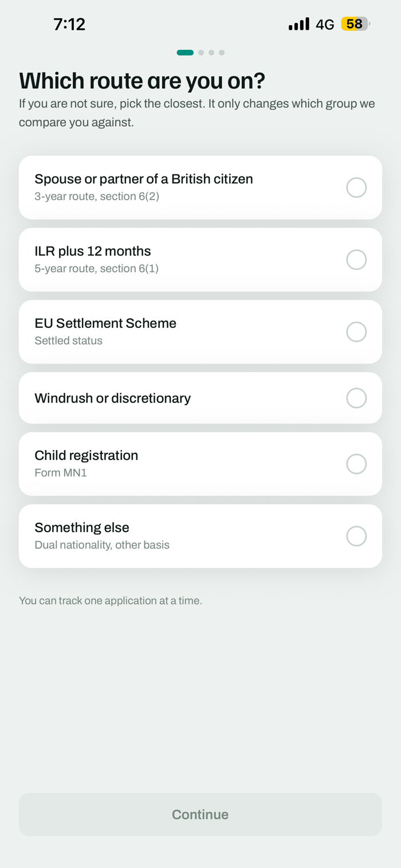Tap the 'Settled status' subtitle text
The height and width of the screenshot is (868, 401).
pyautogui.click(x=68, y=341)
